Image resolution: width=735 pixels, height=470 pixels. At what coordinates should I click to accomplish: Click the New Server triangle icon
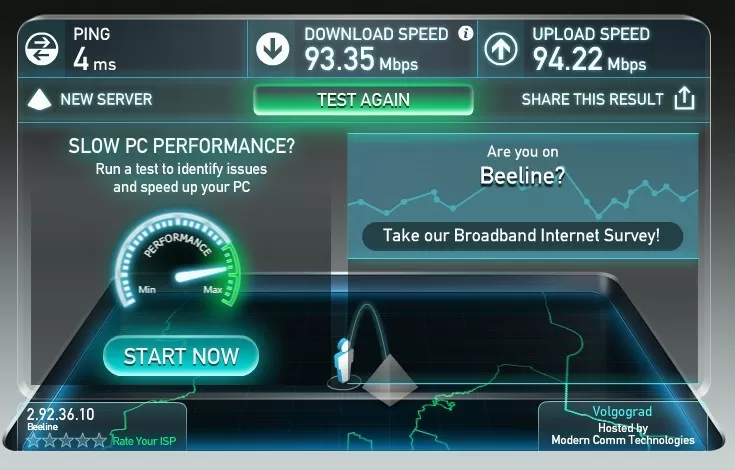tap(39, 99)
